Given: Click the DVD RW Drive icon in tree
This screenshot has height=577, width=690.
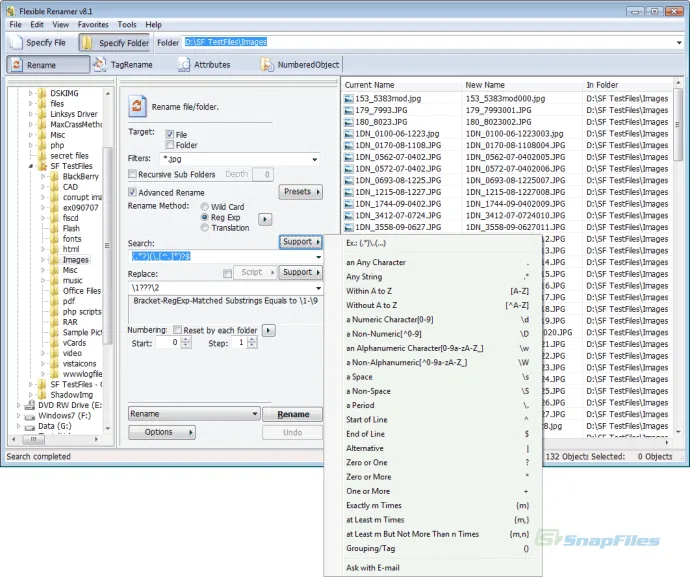Looking at the screenshot, I should [x=30, y=405].
